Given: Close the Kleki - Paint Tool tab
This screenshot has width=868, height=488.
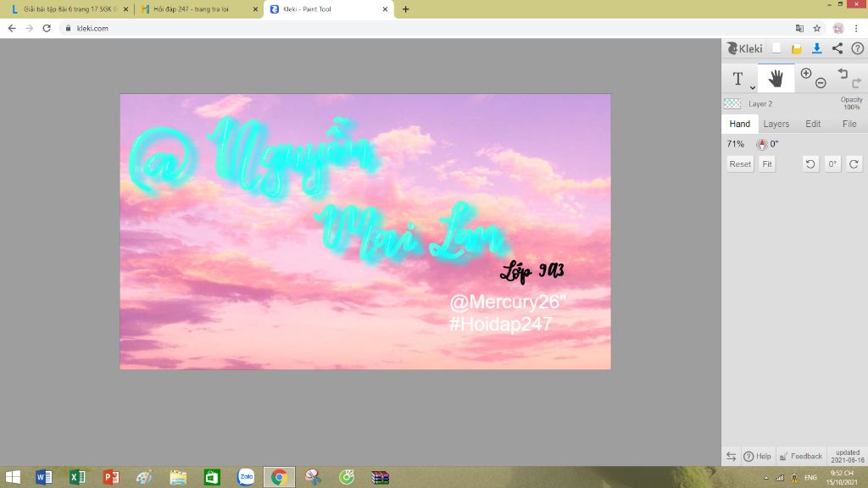Looking at the screenshot, I should (x=385, y=9).
